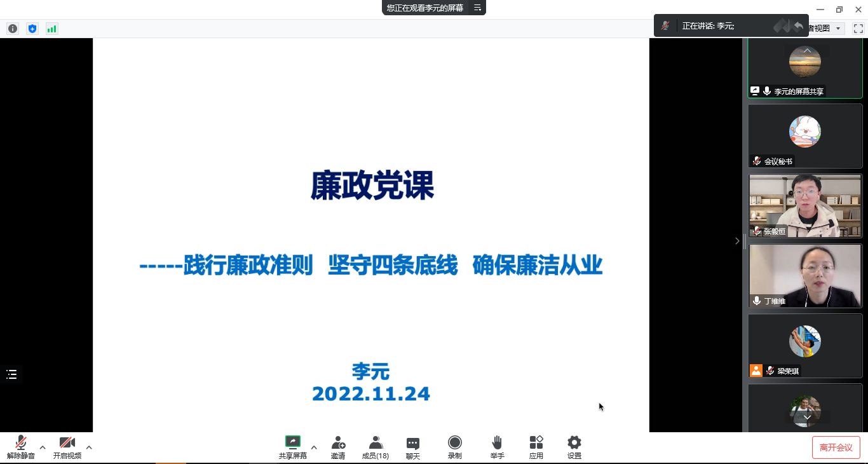Leave the meeting via 离开会议 button
This screenshot has height=464, width=868.
click(x=836, y=447)
